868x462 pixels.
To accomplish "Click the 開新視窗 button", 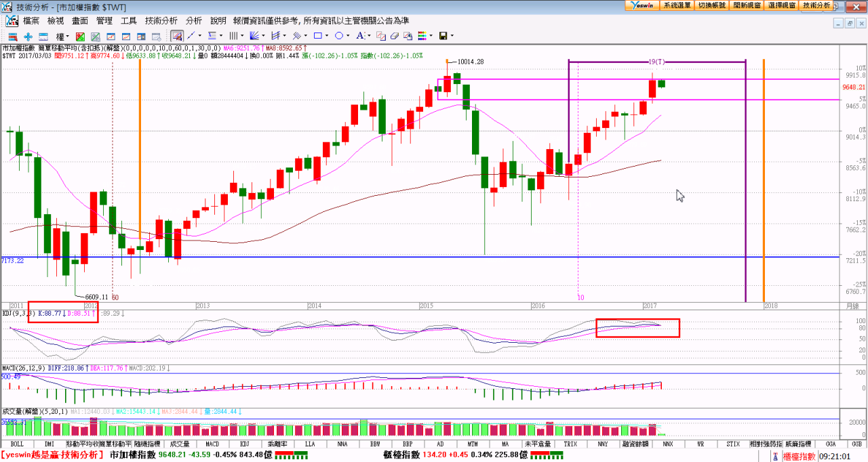I will tap(747, 5).
